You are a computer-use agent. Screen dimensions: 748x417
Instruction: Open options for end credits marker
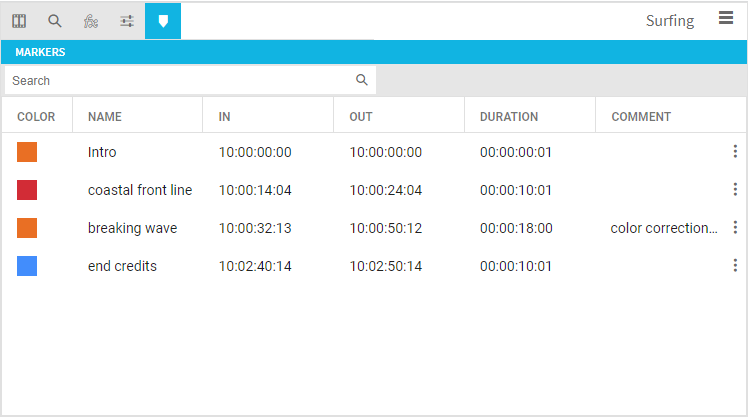(735, 266)
